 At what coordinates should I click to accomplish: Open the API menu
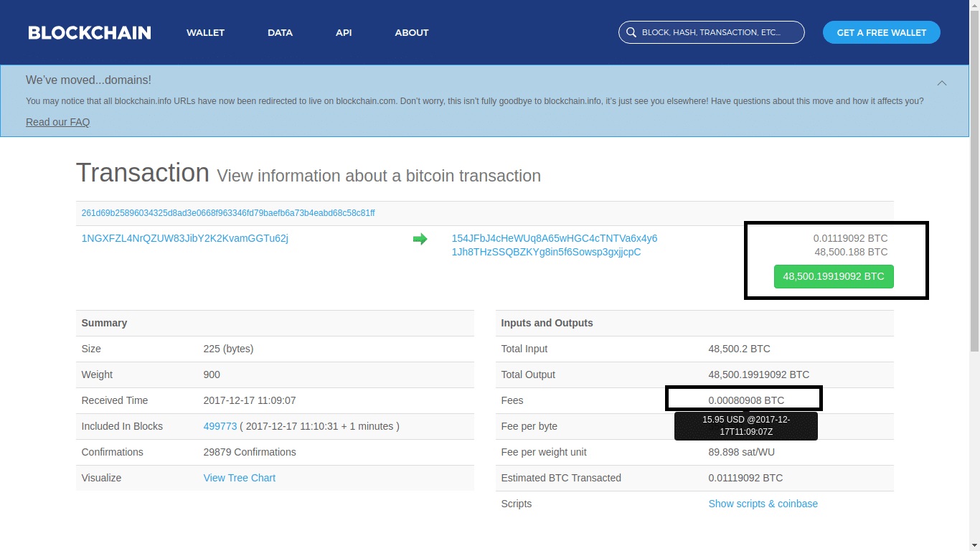344,32
